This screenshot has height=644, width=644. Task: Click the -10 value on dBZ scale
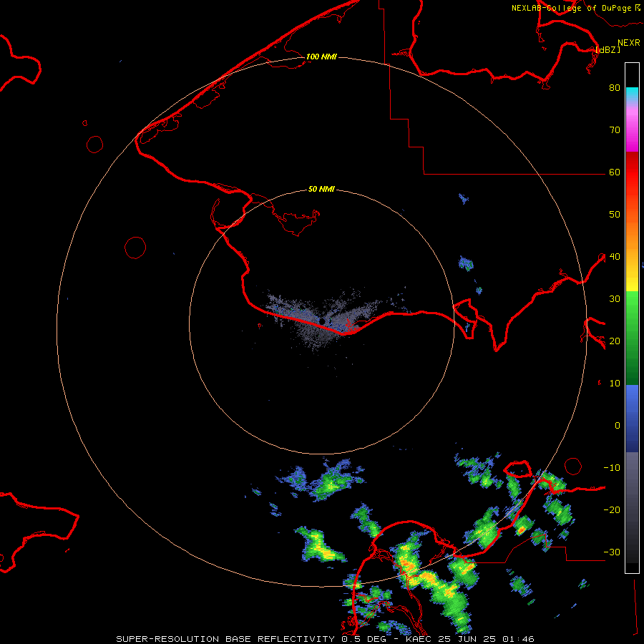pyautogui.click(x=612, y=467)
